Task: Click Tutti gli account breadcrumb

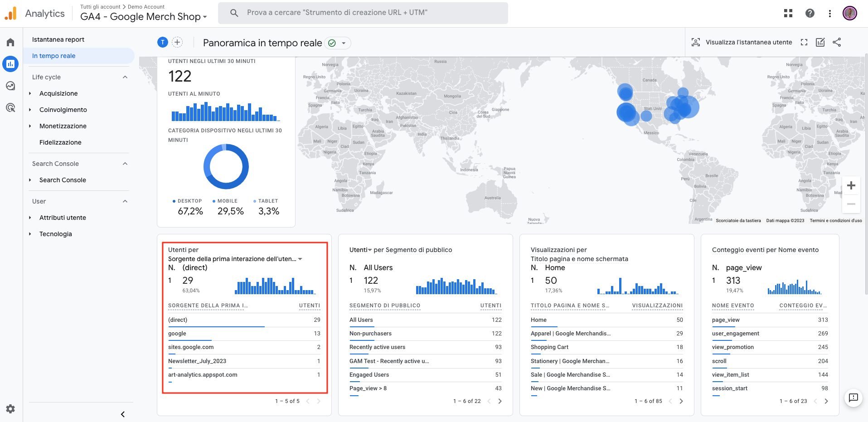Action: 100,7
